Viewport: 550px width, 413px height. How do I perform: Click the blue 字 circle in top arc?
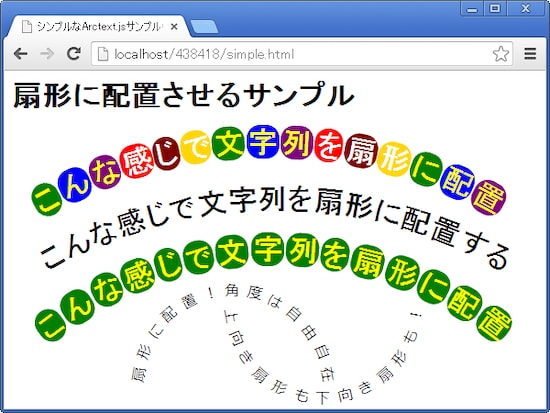click(x=263, y=141)
